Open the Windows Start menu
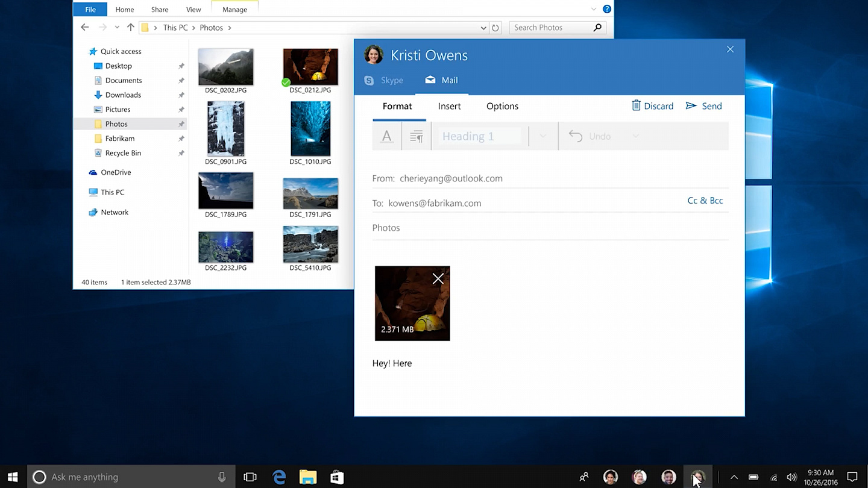Screen dimensions: 868x488 click(13, 477)
